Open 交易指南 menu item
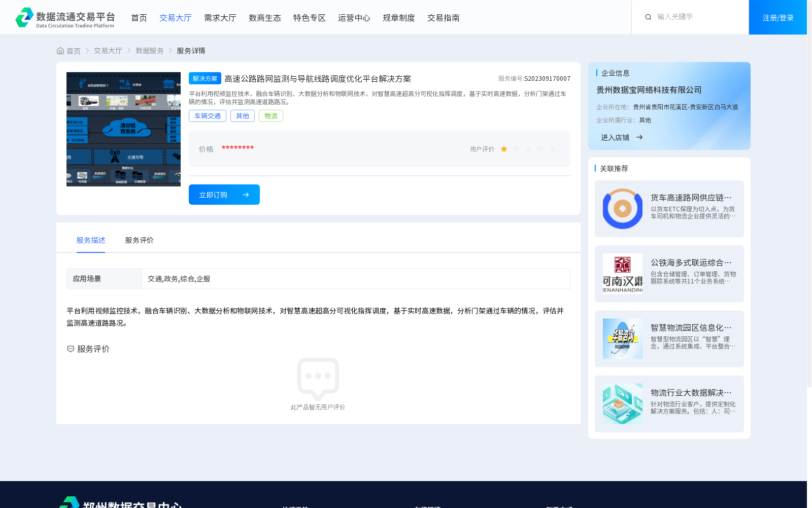The height and width of the screenshot is (508, 812). [x=444, y=18]
